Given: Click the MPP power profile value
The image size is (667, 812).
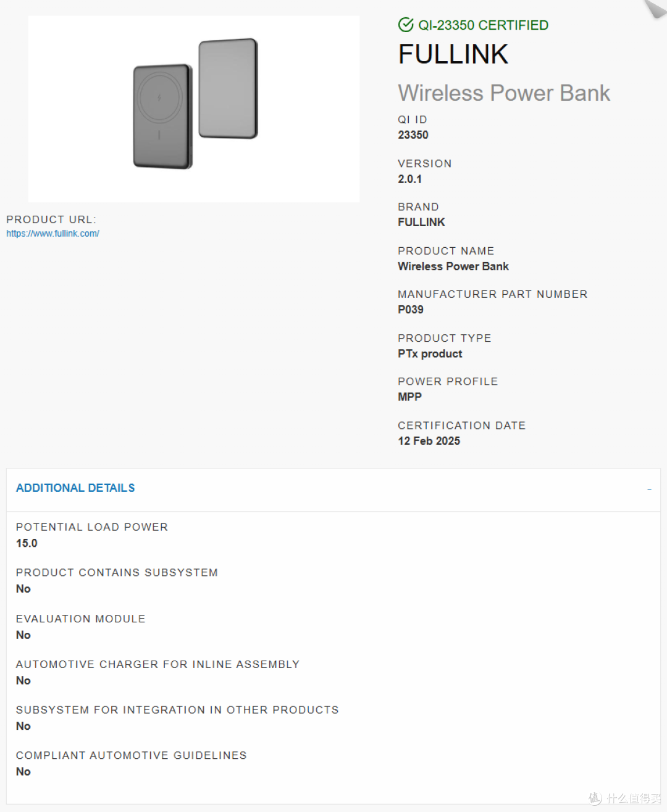Looking at the screenshot, I should pos(409,397).
